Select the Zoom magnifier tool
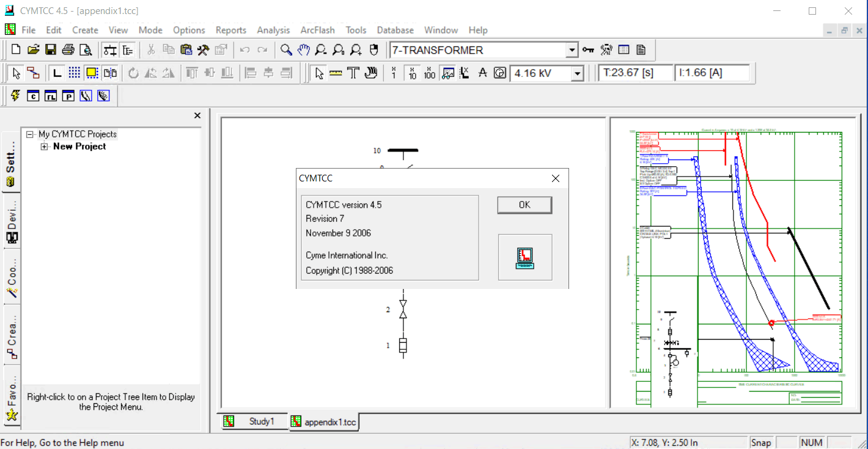 286,50
